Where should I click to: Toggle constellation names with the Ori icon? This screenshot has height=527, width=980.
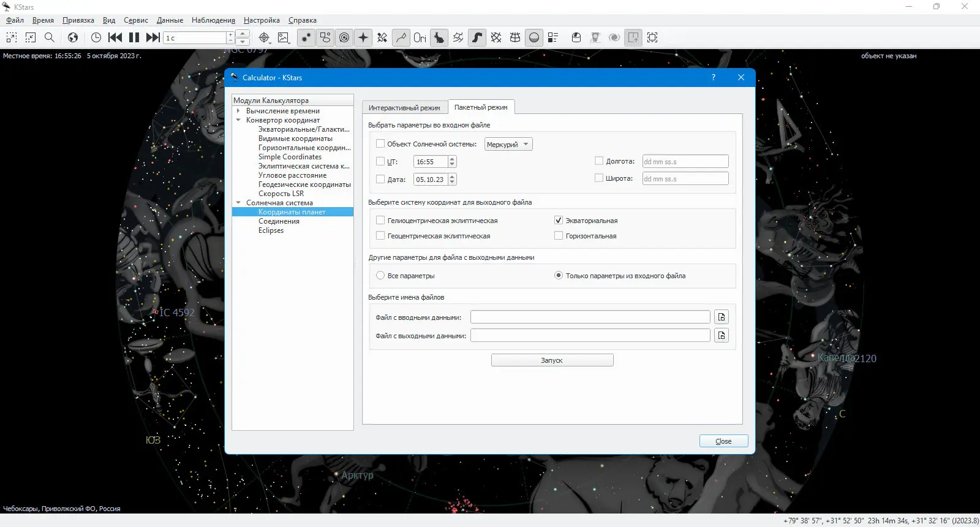click(x=420, y=37)
